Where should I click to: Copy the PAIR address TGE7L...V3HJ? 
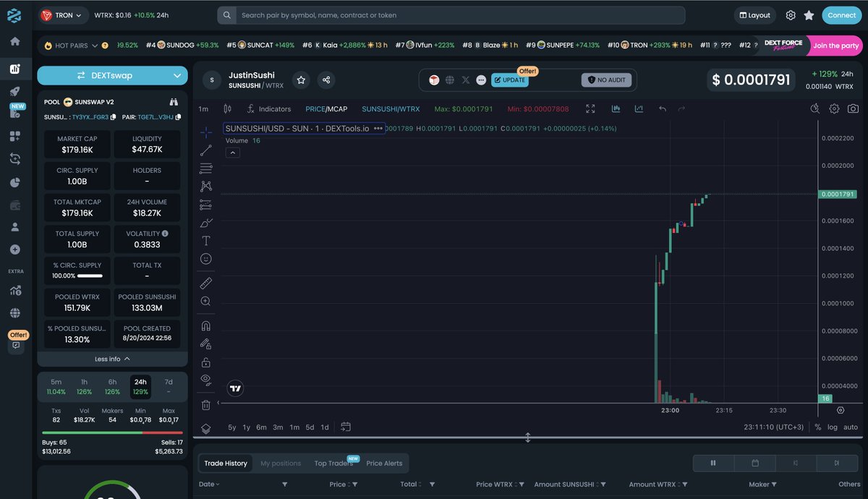[x=178, y=116]
